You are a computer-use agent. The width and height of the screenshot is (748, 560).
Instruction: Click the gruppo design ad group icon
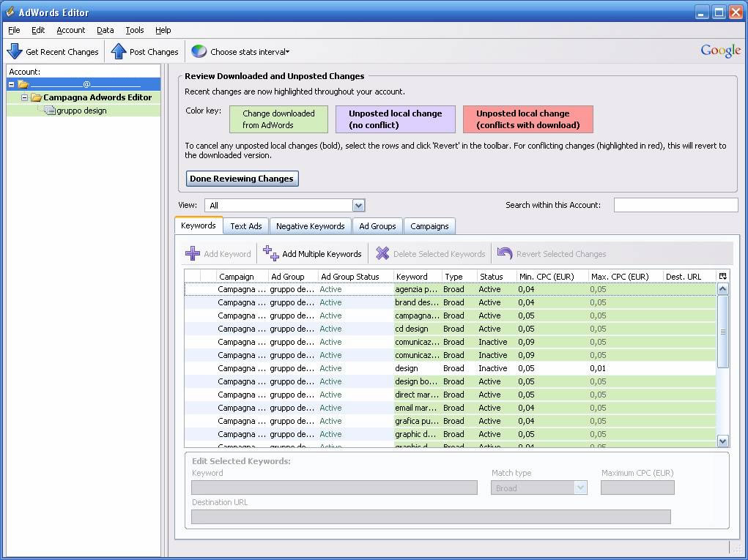pyautogui.click(x=50, y=111)
